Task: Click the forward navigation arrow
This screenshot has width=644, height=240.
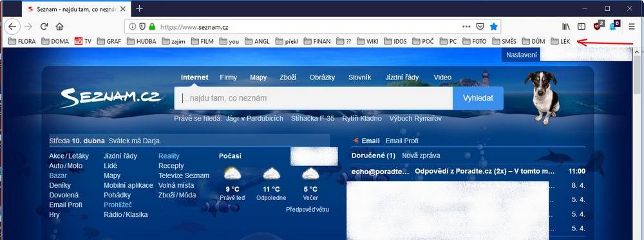Action: point(28,26)
